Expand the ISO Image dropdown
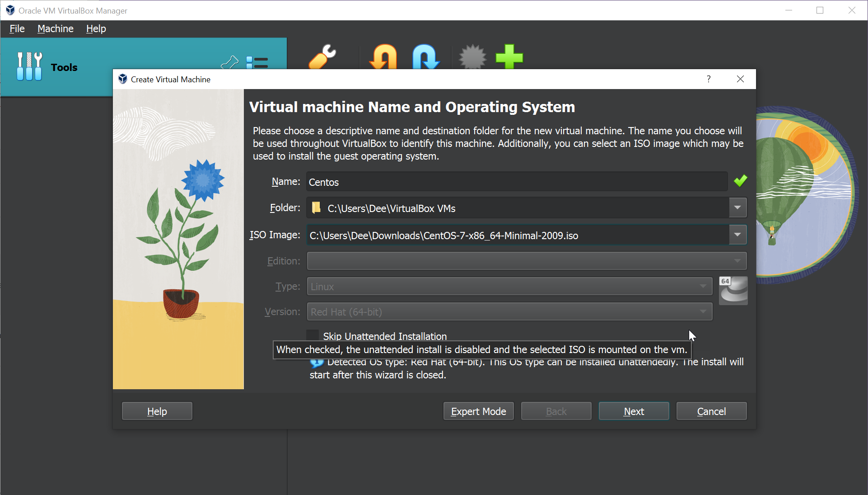The width and height of the screenshot is (868, 495). (738, 235)
